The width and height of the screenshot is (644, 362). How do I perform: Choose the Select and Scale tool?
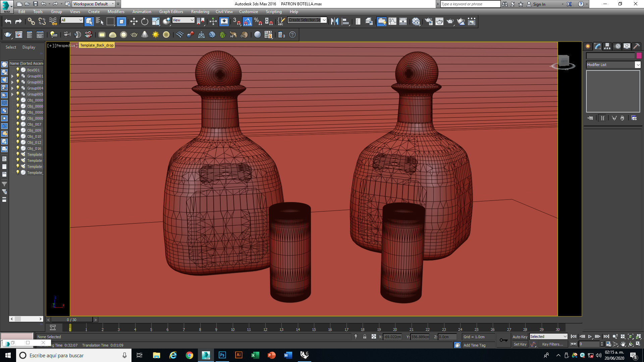(156, 21)
